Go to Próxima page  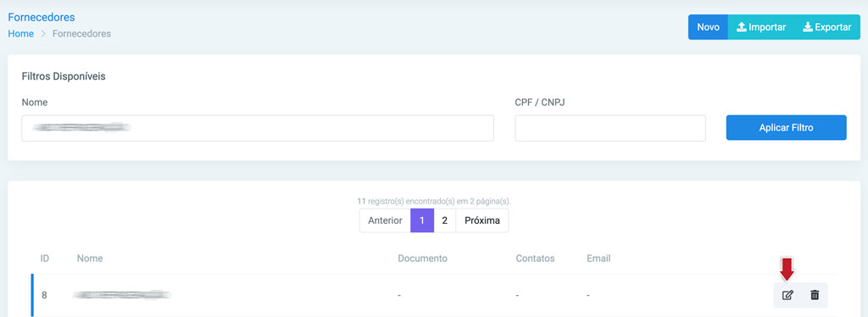[x=482, y=220]
